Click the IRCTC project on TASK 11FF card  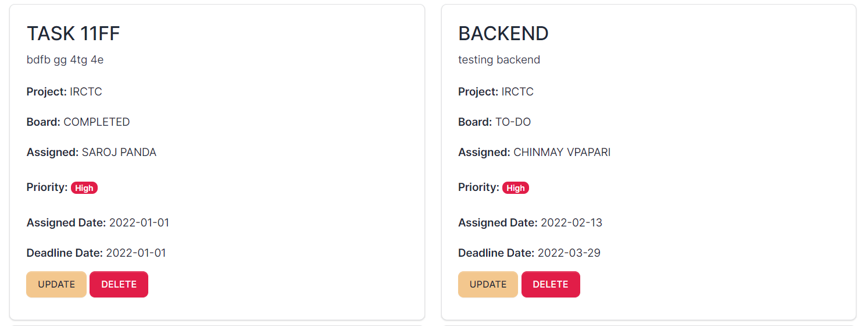(x=86, y=92)
